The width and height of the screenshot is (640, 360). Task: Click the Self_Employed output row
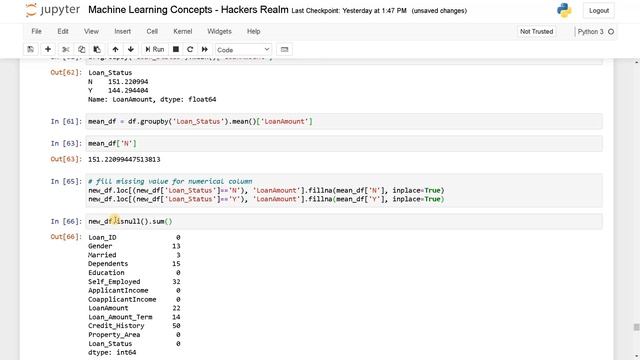coord(134,282)
